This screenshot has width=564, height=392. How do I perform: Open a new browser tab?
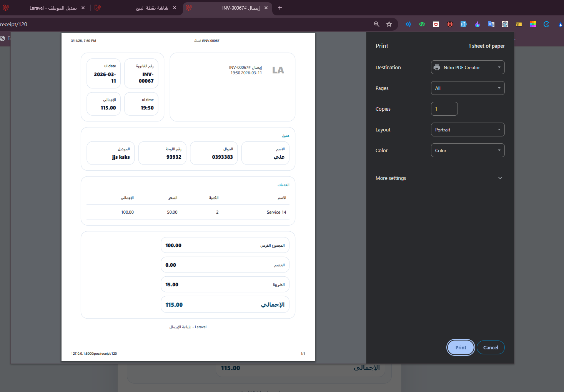coord(280,8)
